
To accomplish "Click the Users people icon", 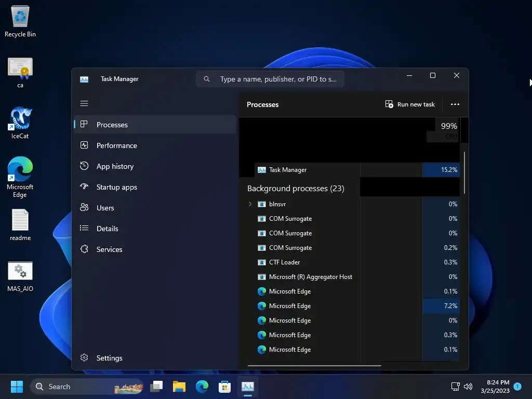I will coord(84,207).
